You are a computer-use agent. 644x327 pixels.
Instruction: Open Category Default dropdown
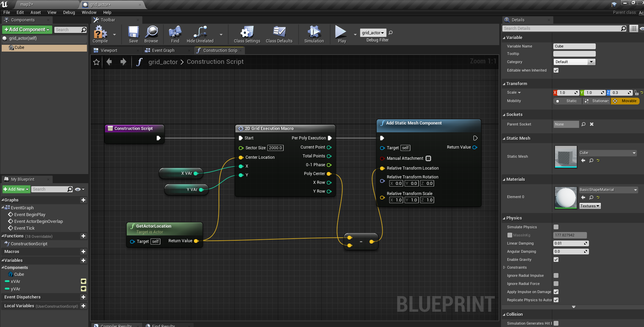pyautogui.click(x=574, y=62)
